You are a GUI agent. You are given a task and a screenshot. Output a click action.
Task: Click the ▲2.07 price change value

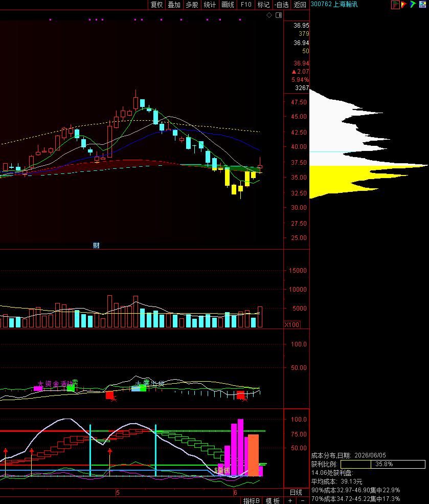(x=300, y=71)
